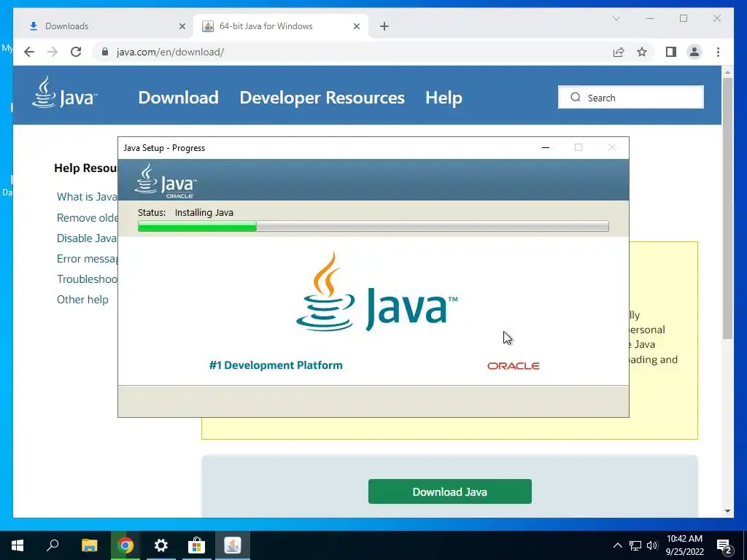
Task: Select the Java installer taskbar icon
Action: tap(233, 545)
